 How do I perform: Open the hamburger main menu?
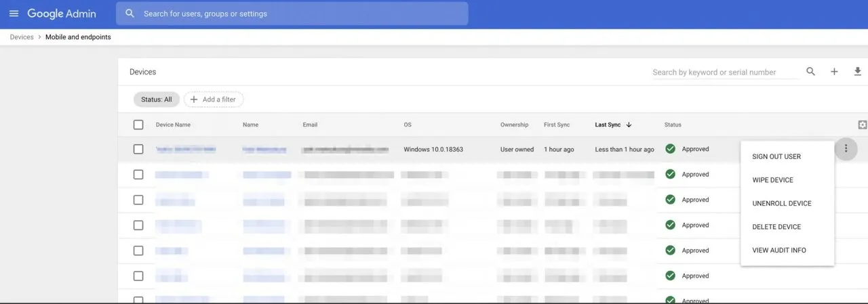pos(14,14)
